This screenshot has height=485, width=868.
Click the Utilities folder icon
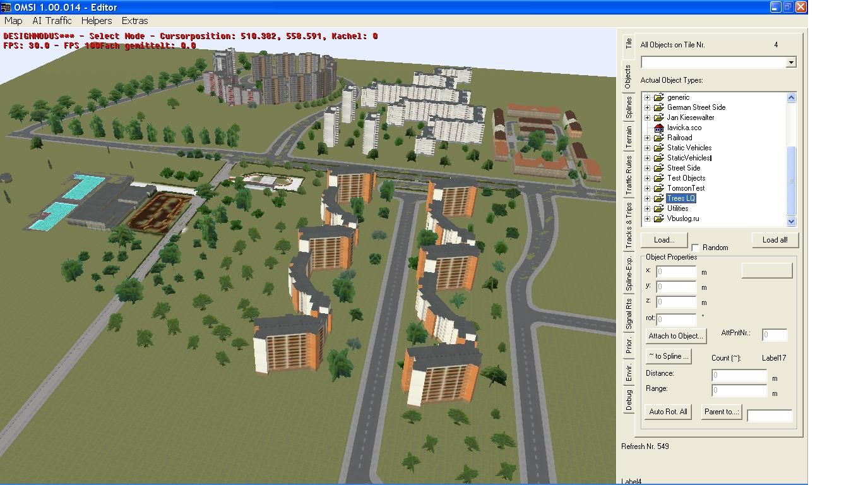click(x=658, y=208)
